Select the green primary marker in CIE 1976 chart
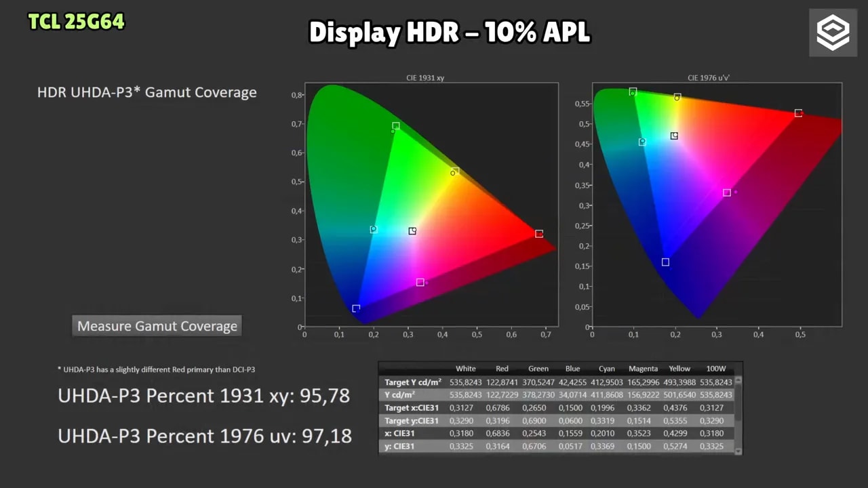The width and height of the screenshot is (868, 488). point(633,91)
